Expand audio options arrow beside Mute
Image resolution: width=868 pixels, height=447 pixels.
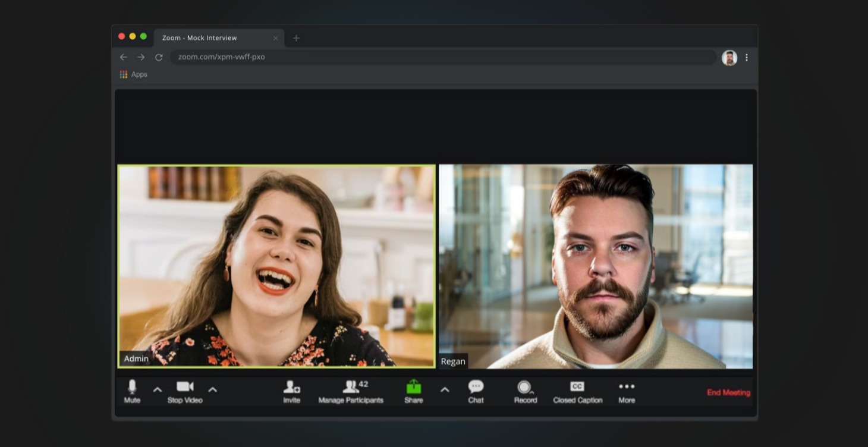(158, 390)
